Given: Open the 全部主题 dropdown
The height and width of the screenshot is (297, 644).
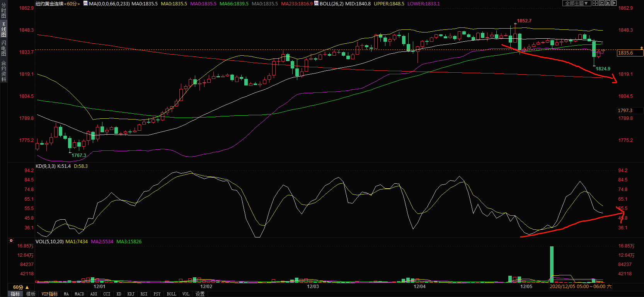Looking at the screenshot, I should (x=577, y=3).
